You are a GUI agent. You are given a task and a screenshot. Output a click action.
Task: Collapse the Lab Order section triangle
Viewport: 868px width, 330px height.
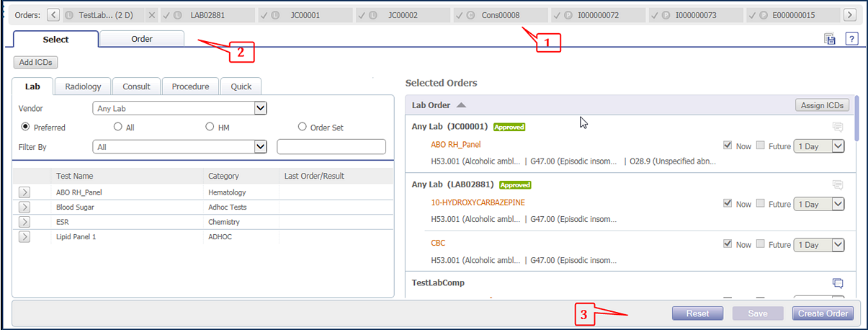(x=461, y=105)
